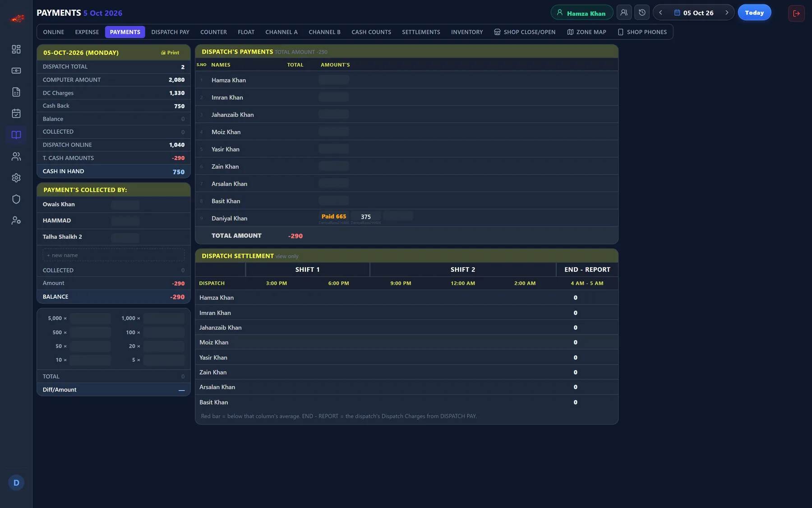This screenshot has width=812, height=508.
Task: Click Hamza Khan amount field in Dispatch's Payments
Action: (334, 80)
